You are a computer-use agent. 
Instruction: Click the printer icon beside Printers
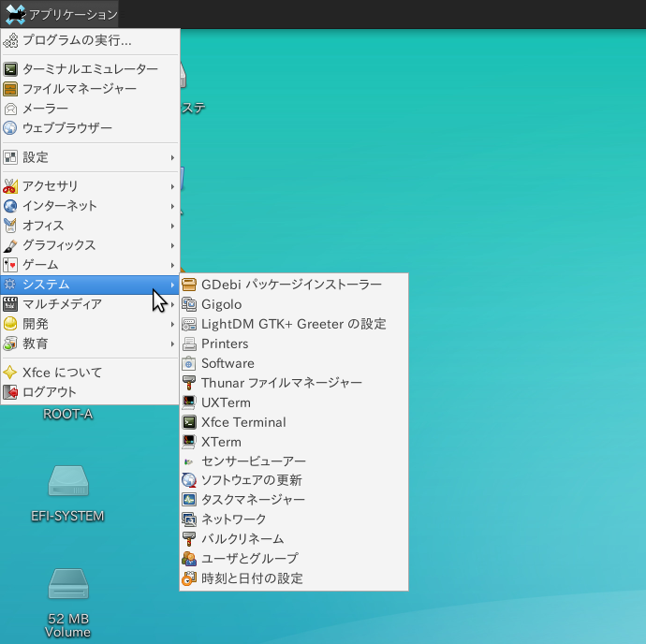[189, 344]
